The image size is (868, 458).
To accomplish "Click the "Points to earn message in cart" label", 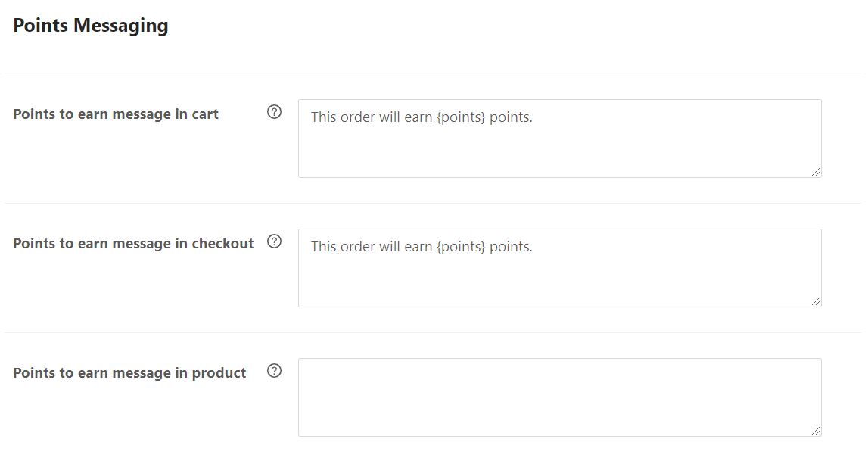I will (116, 114).
